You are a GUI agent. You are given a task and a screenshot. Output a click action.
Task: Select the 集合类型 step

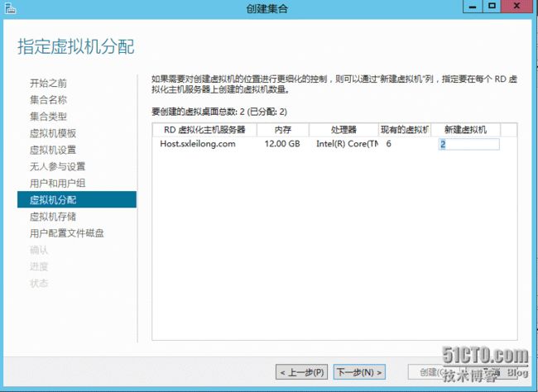pyautogui.click(x=48, y=117)
